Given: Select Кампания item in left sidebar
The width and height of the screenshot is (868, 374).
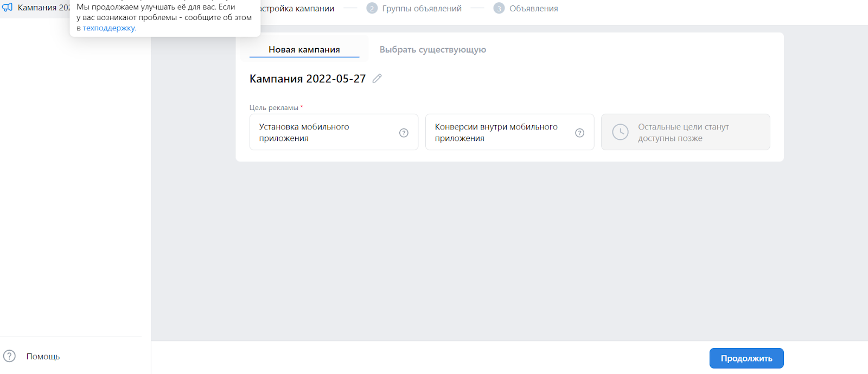Looking at the screenshot, I should (35, 8).
